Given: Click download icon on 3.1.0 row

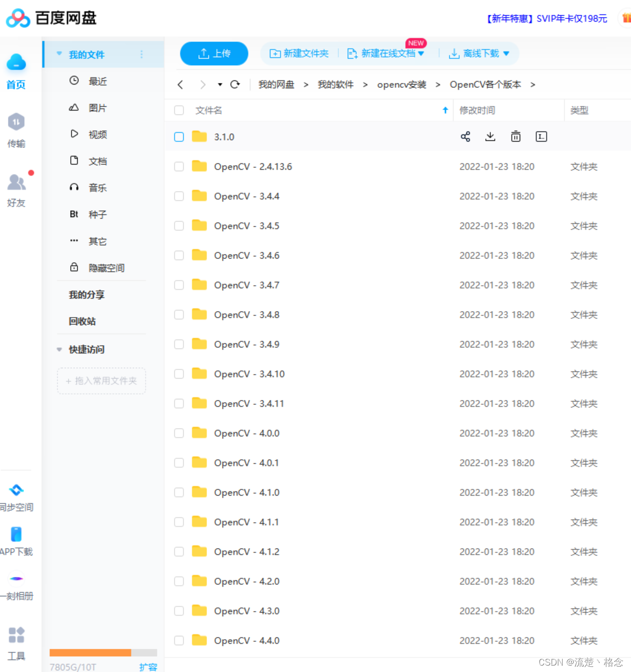Looking at the screenshot, I should 490,137.
